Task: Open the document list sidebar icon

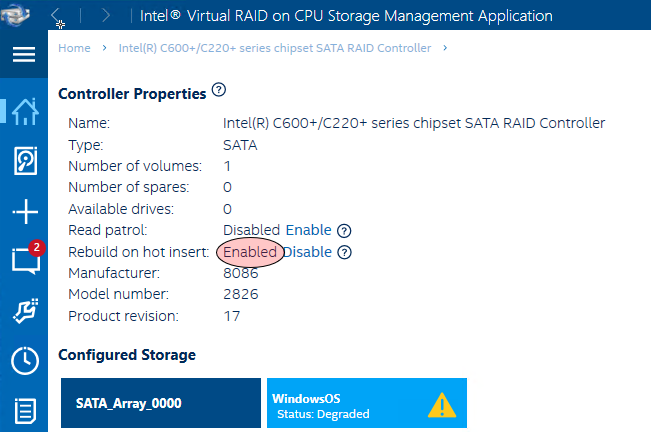Action: point(25,411)
